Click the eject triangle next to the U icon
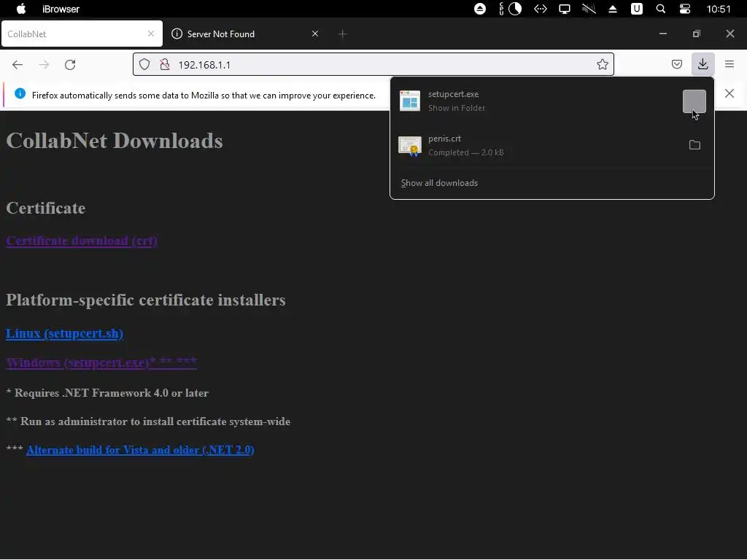This screenshot has width=747, height=560. [613, 9]
